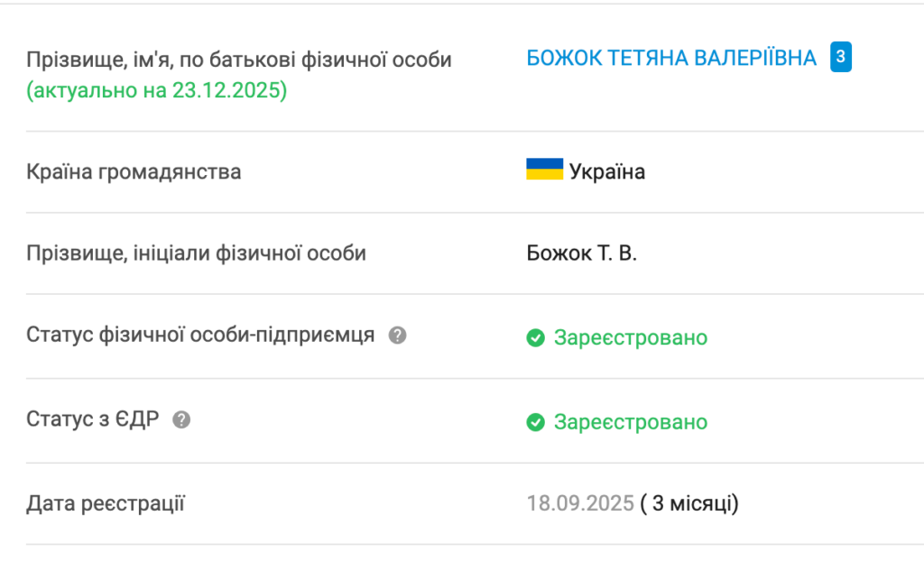
Task: Click the help icon beside Статус фізичної особи-підприємця
Action: (397, 336)
